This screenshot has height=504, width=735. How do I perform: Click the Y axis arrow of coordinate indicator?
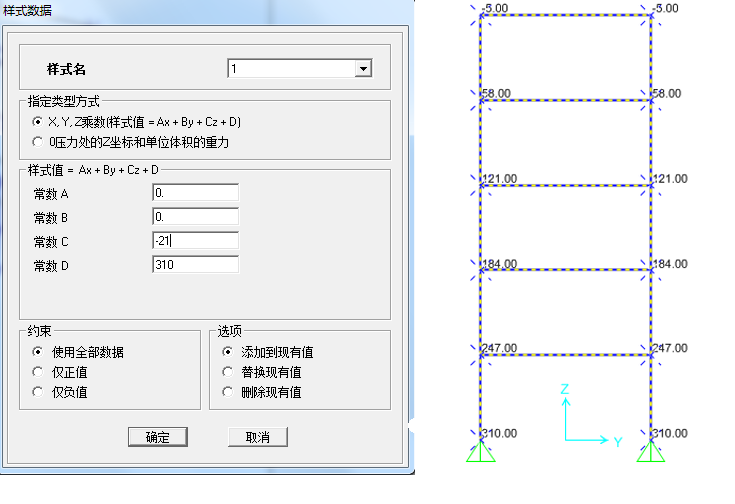point(603,439)
